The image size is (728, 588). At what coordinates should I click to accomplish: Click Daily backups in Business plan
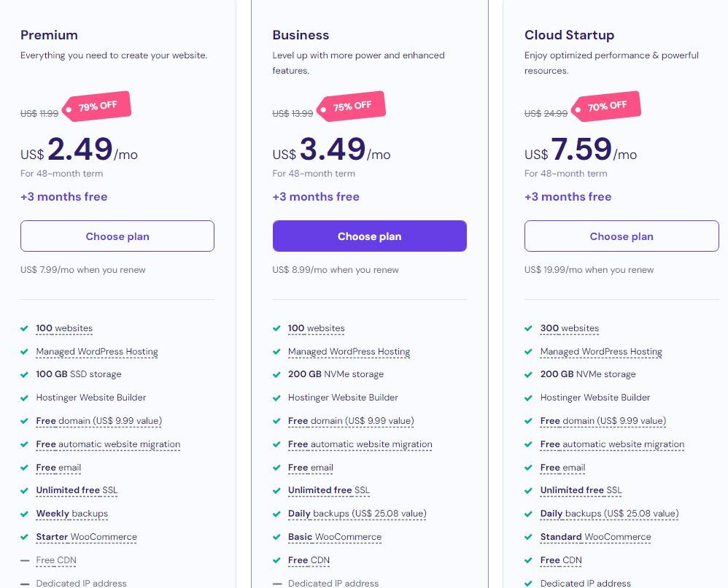click(357, 514)
